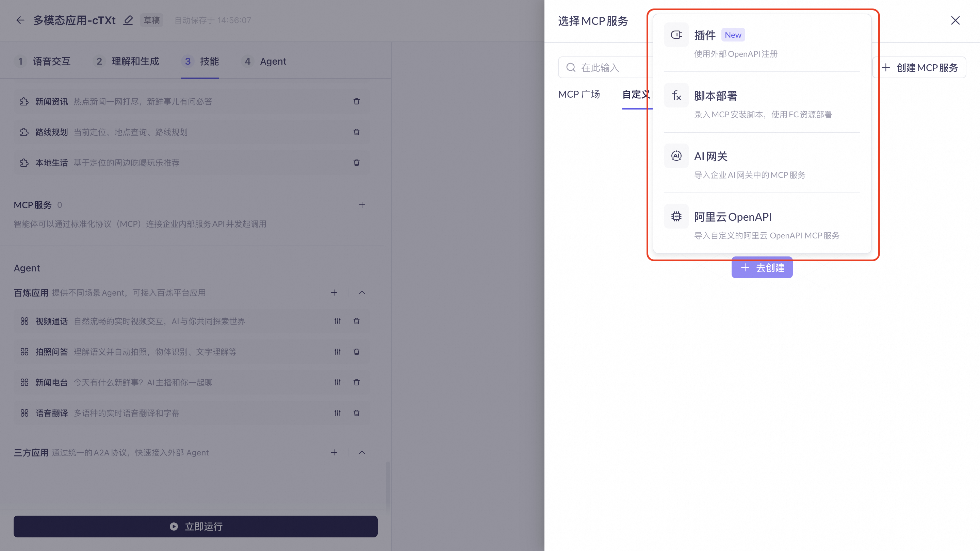Add a new MCP服务 with plus
The height and width of the screenshot is (551, 980).
(362, 205)
